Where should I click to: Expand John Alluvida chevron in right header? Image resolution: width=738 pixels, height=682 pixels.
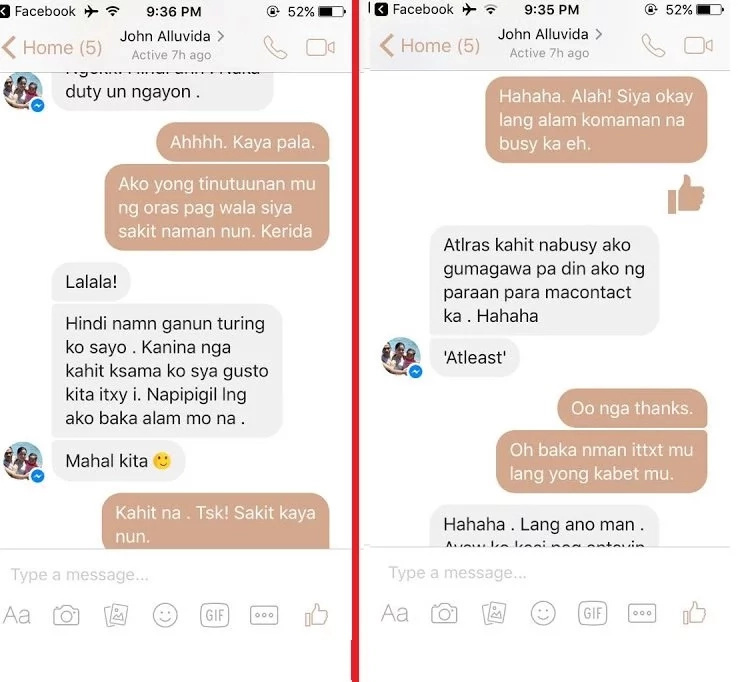point(598,34)
